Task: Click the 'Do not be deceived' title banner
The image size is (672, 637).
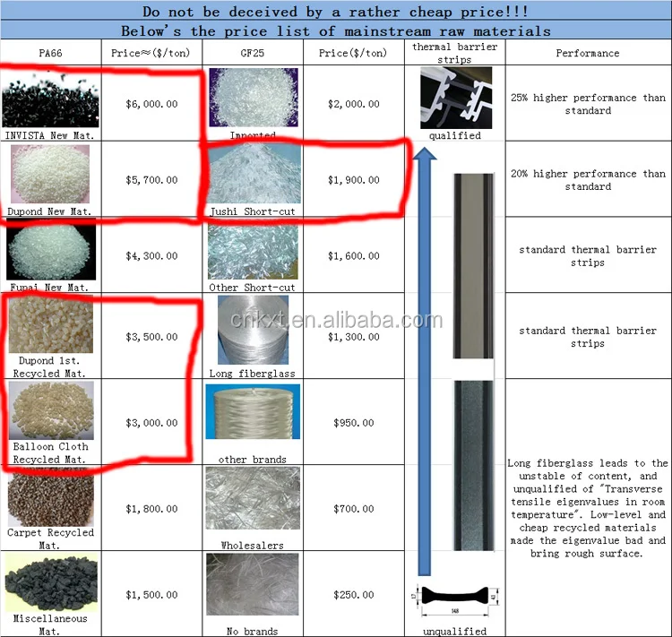Action: coord(336,12)
